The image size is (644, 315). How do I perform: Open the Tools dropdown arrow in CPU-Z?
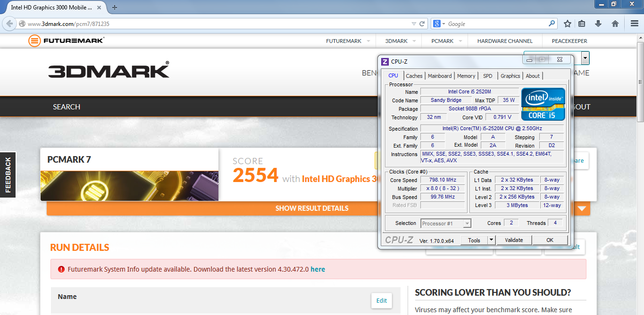(491, 240)
